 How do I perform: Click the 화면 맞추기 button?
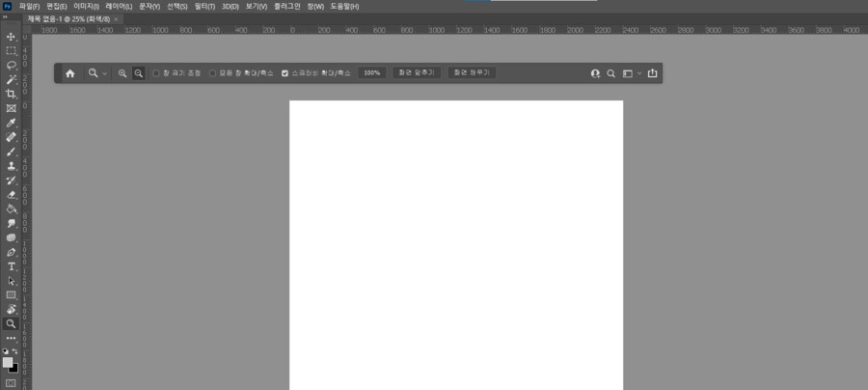(417, 73)
